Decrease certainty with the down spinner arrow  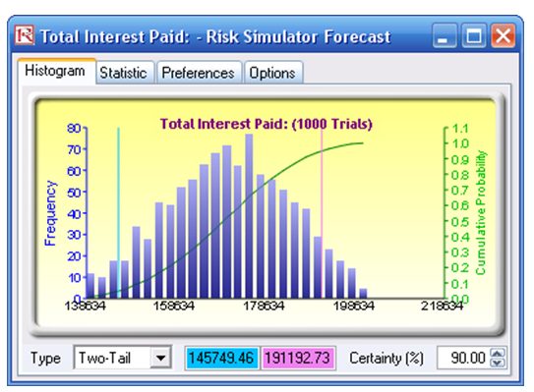tap(498, 363)
